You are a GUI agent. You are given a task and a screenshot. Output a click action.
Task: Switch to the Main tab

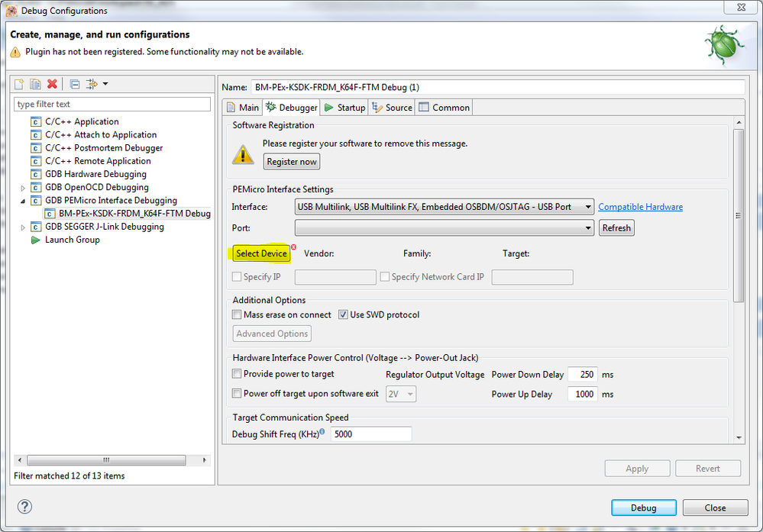(243, 108)
